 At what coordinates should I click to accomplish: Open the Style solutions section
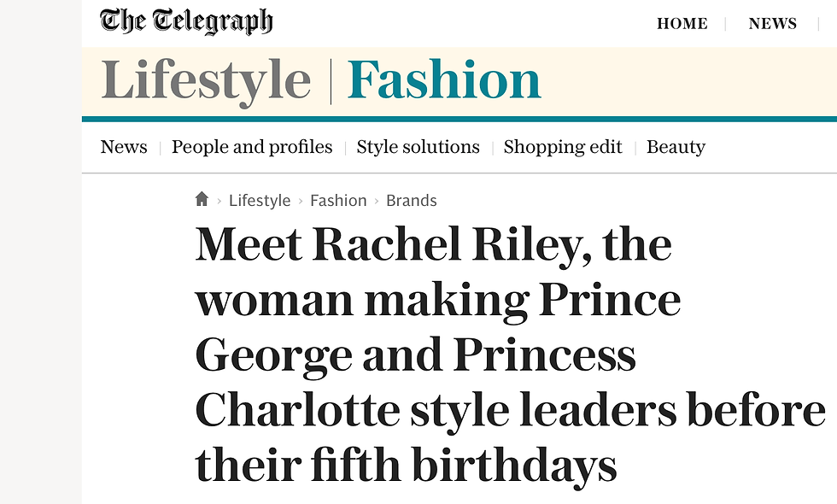pos(418,147)
